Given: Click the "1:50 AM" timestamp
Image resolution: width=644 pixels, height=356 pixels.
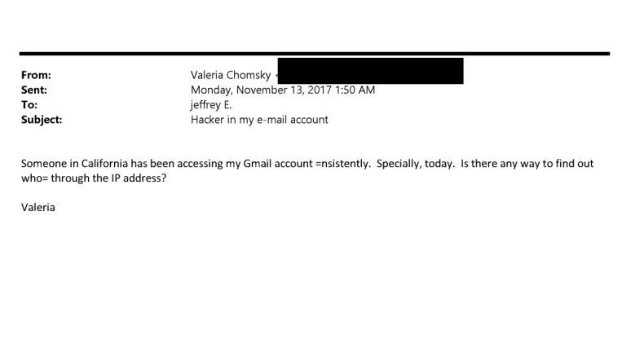Looking at the screenshot, I should tap(355, 90).
